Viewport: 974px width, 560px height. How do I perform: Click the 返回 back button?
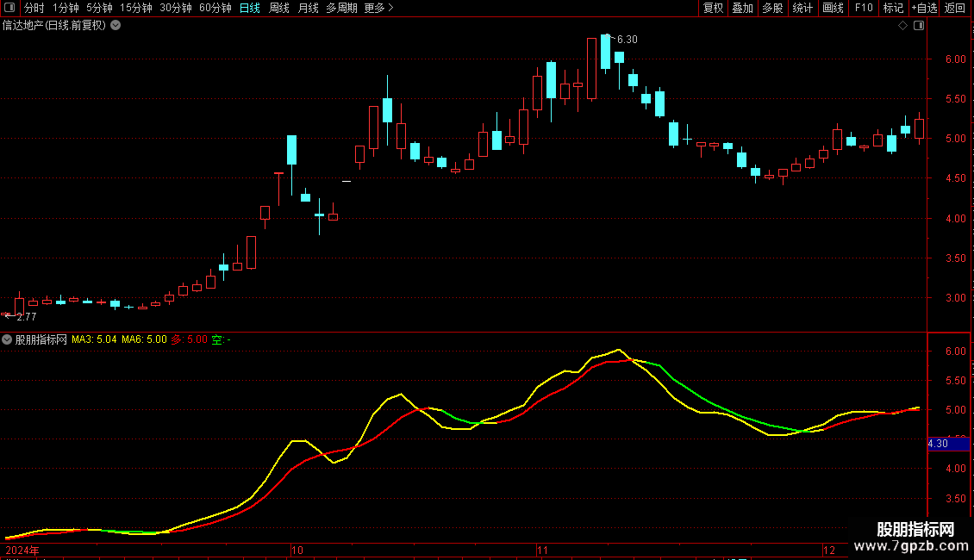(x=955, y=8)
